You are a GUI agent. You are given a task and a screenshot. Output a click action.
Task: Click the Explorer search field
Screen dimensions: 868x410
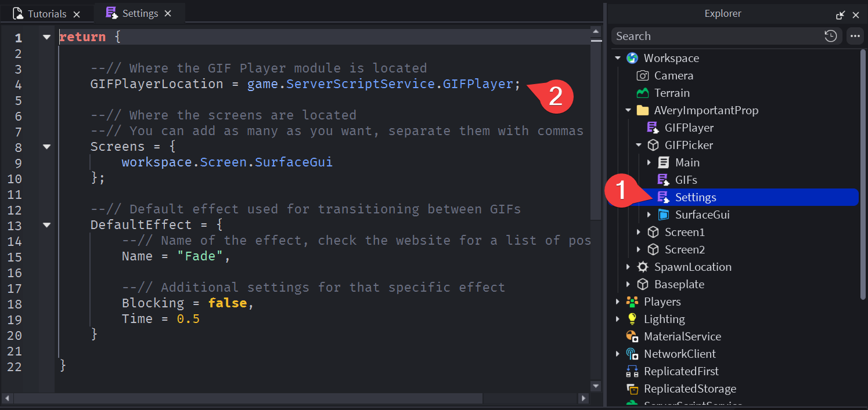coord(714,36)
